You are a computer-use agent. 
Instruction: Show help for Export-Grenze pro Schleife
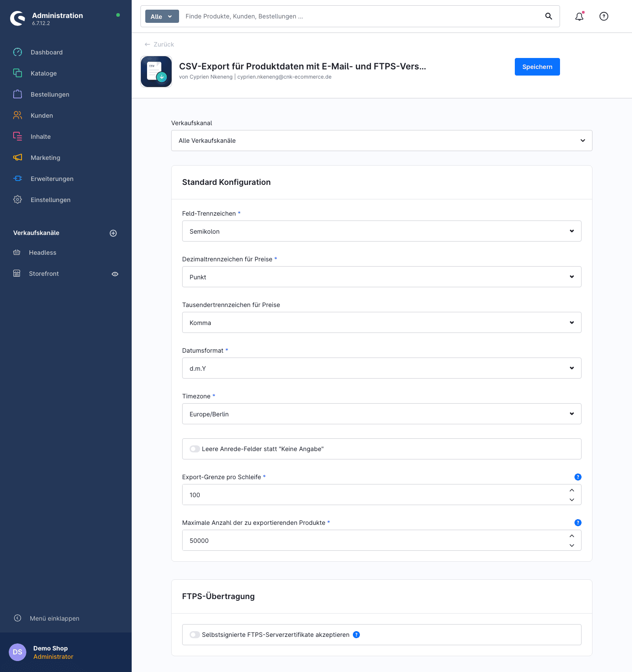click(x=578, y=477)
